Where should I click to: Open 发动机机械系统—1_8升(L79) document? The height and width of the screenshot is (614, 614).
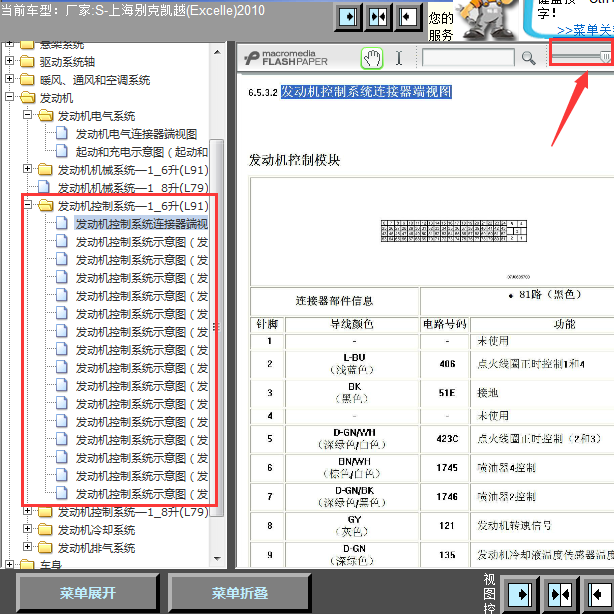point(133,188)
